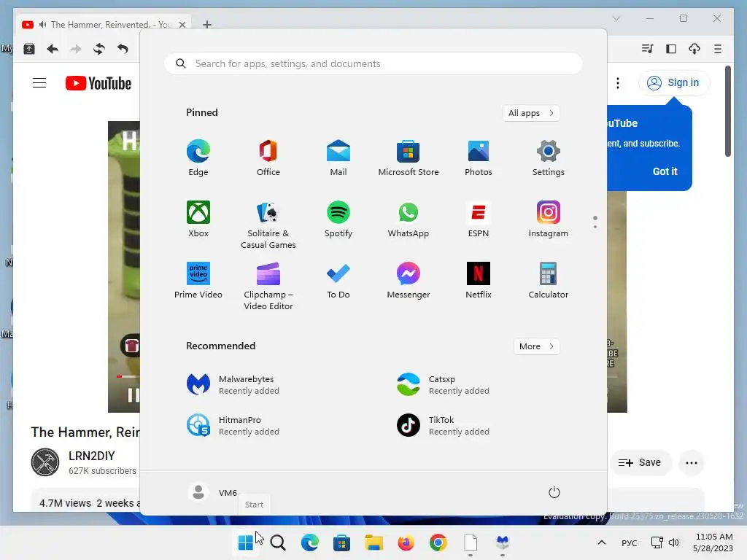Screen dimensions: 747x560
Task: Open Edge from the taskbar
Action: (x=309, y=542)
